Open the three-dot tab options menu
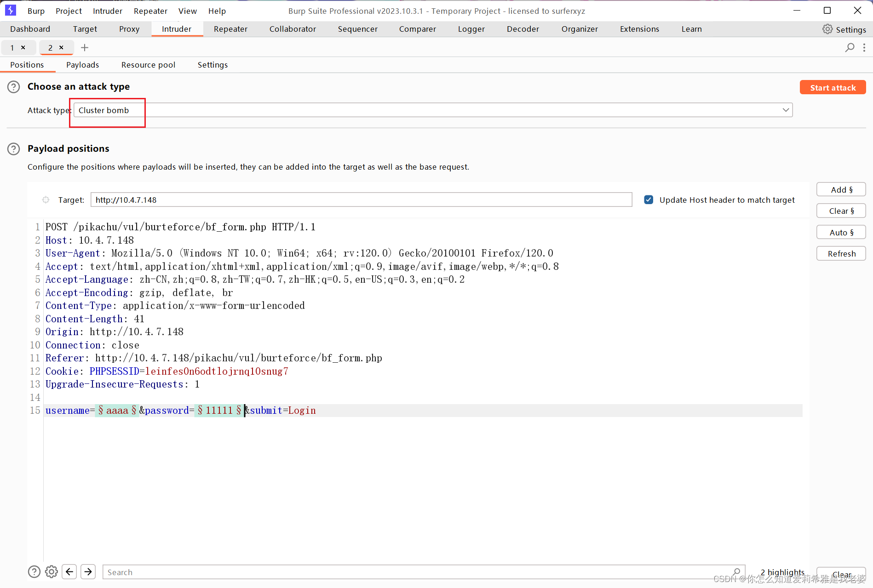873x588 pixels. click(864, 47)
